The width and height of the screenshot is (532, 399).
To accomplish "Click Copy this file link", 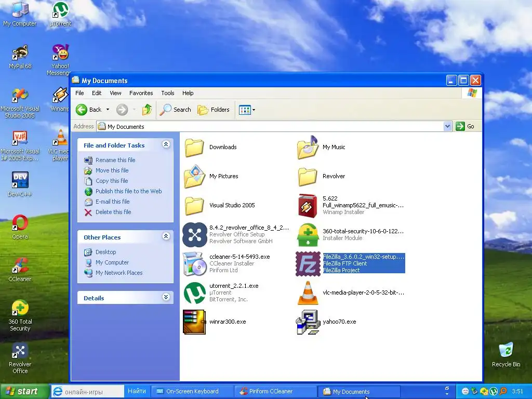I will [x=112, y=181].
